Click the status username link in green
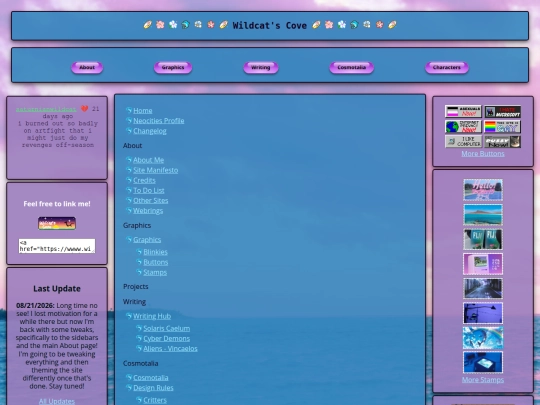This screenshot has height=405, width=540. 46,109
